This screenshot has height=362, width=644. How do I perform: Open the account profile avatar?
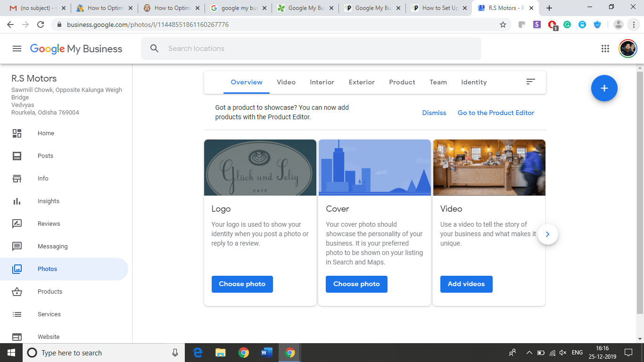tap(628, 49)
